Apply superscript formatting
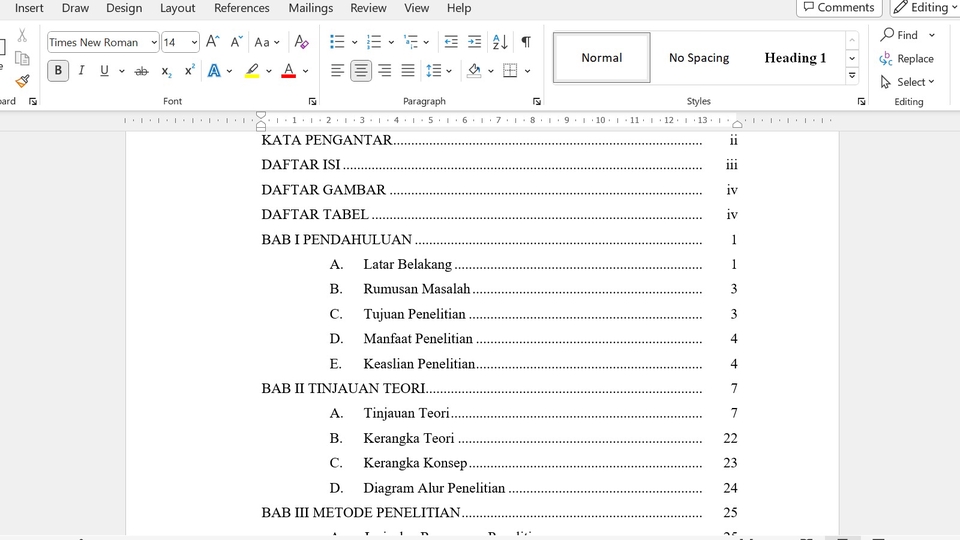Viewport: 960px width, 540px height. pyautogui.click(x=190, y=70)
